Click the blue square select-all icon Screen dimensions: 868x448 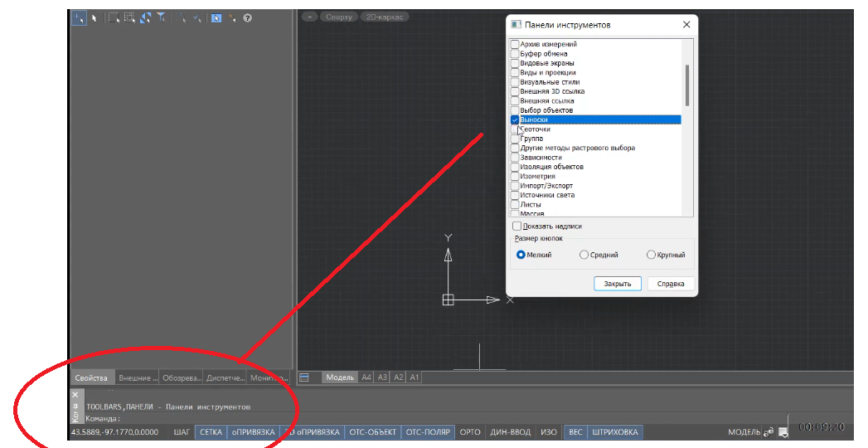216,17
